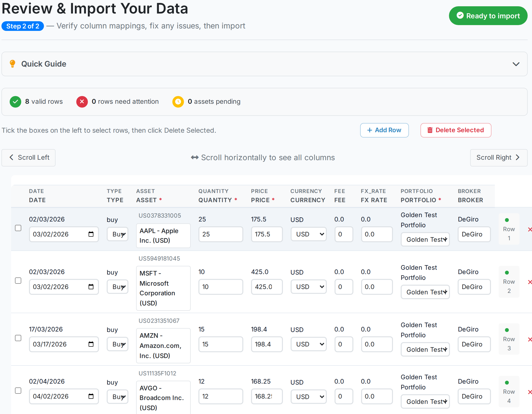Click the green valid rows check icon
The height and width of the screenshot is (414, 532).
15,102
